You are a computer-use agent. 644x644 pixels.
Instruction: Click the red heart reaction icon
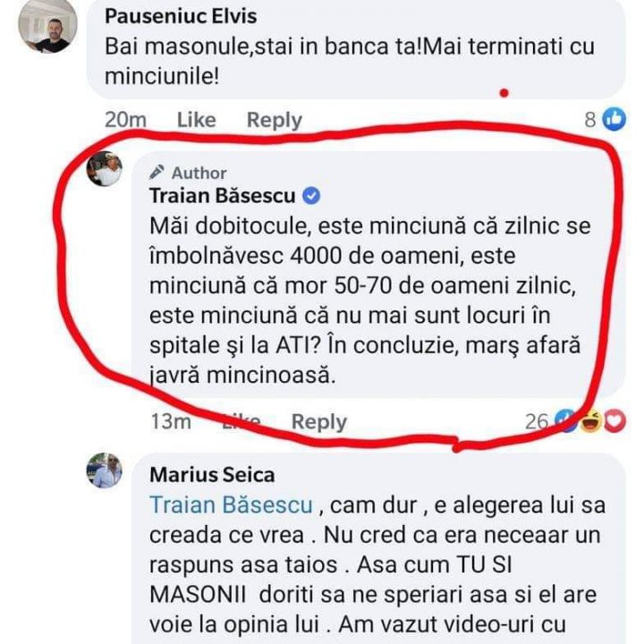(614, 421)
